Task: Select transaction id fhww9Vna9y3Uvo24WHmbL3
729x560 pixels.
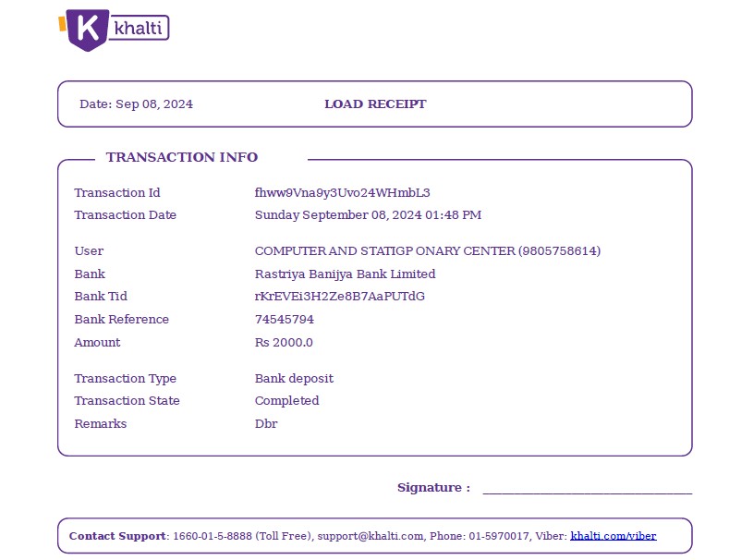Action: pyautogui.click(x=342, y=192)
